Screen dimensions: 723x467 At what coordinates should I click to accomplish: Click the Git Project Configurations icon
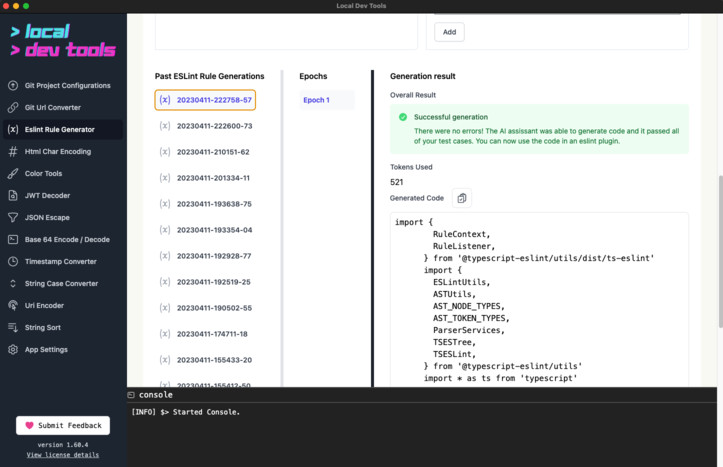pyautogui.click(x=13, y=85)
